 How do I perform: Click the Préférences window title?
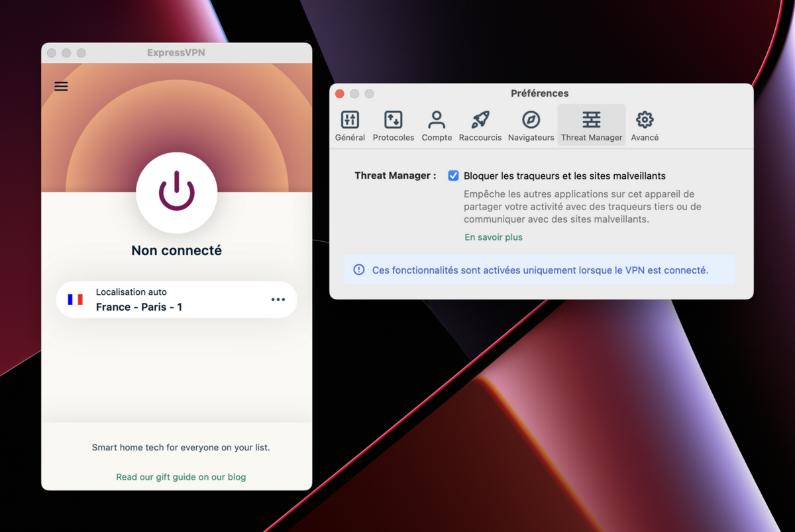click(540, 93)
